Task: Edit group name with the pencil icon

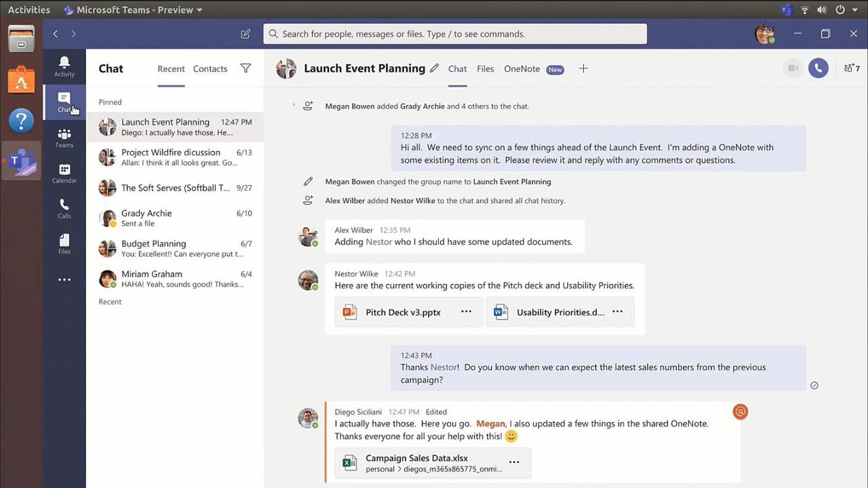Action: (435, 68)
